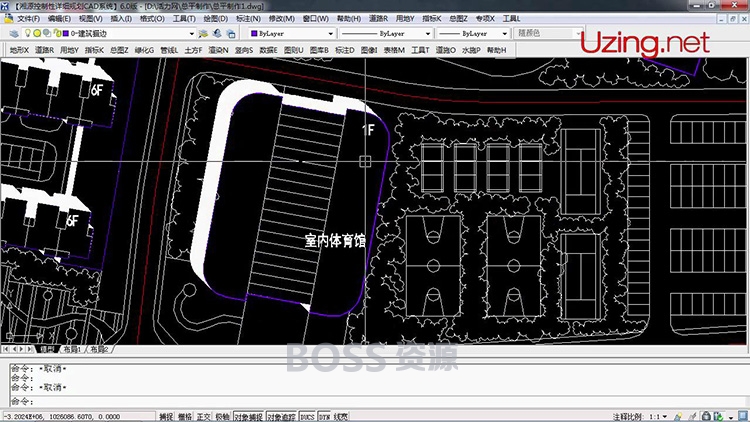Toggle DUCS in status bar

(x=307, y=417)
